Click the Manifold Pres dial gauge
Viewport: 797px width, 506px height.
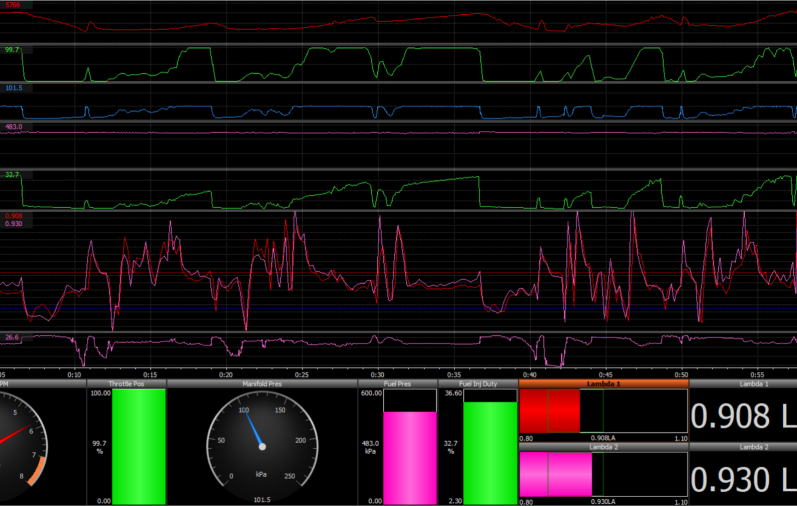[x=261, y=442]
